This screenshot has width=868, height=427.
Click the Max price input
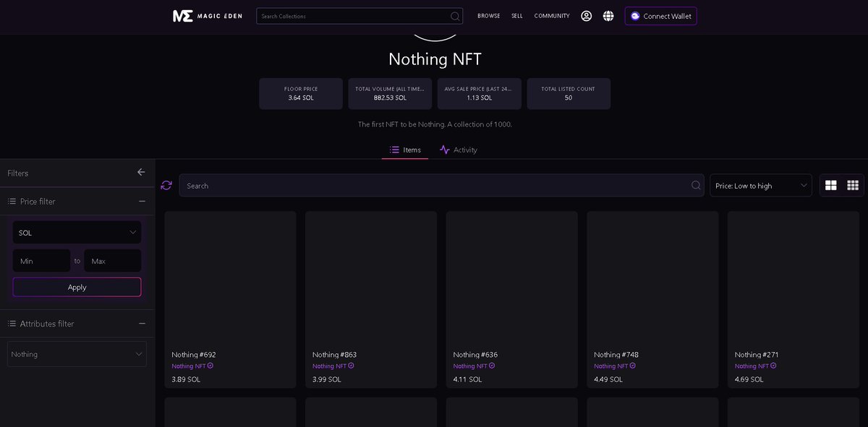point(112,261)
